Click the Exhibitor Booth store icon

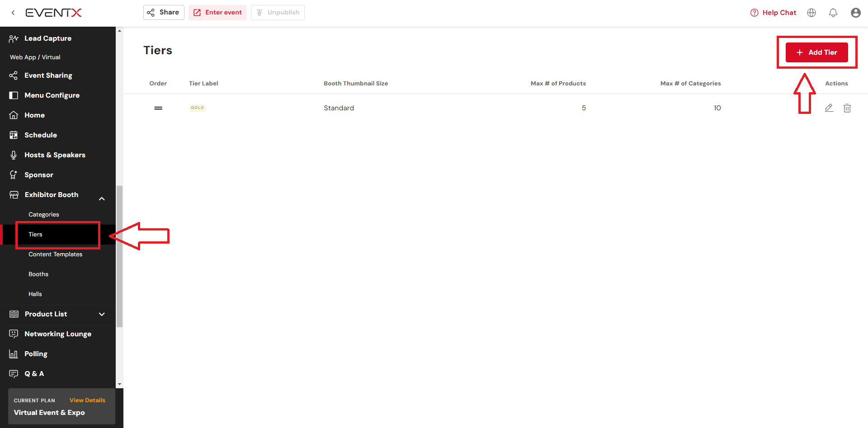pyautogui.click(x=14, y=195)
